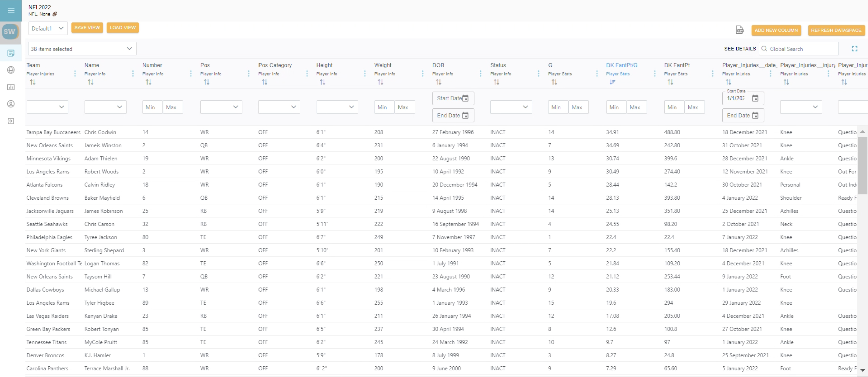868x377 pixels.
Task: Click G Max filter field
Action: click(x=579, y=107)
